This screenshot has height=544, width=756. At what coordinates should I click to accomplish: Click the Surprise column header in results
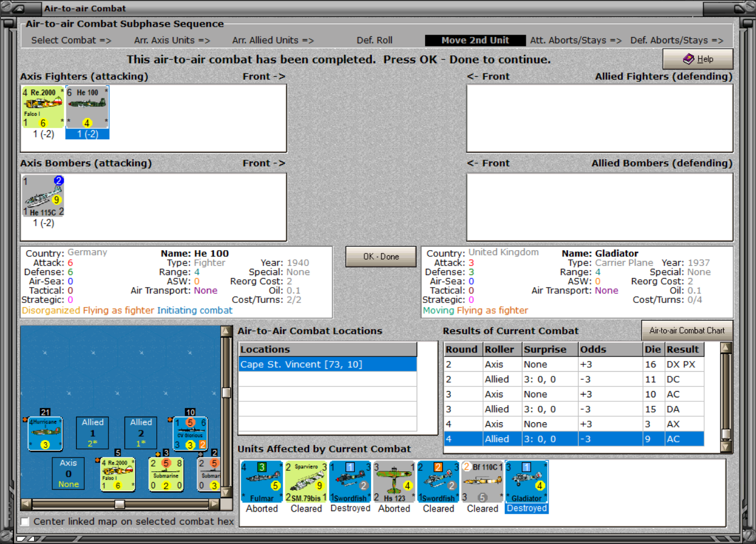pos(550,350)
